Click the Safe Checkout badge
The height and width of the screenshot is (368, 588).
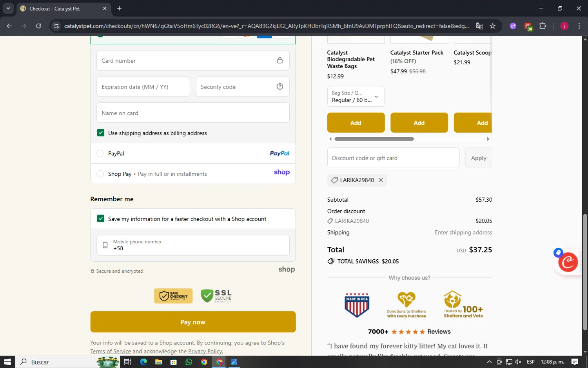click(173, 296)
